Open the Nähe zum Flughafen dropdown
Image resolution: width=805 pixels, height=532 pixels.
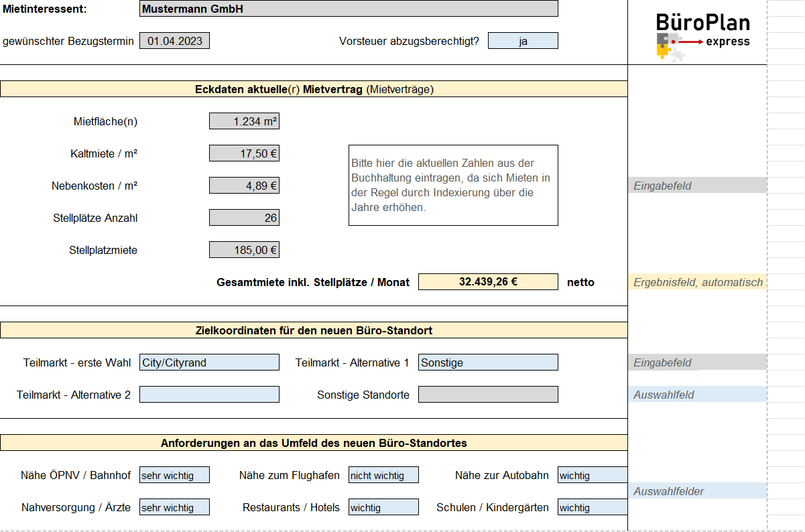[x=383, y=475]
